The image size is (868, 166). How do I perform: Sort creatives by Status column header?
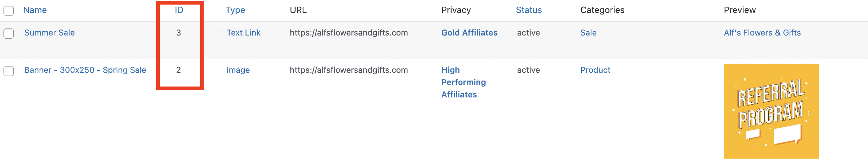coord(529,10)
